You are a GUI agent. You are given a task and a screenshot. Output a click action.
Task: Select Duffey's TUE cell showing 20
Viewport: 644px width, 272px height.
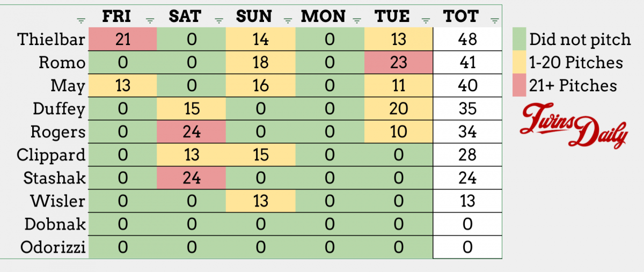(398, 109)
